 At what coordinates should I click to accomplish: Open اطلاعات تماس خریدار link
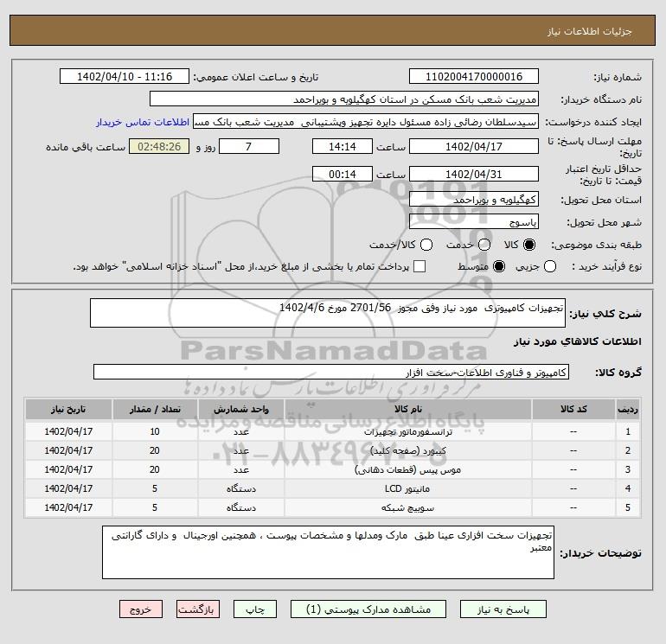click(143, 122)
